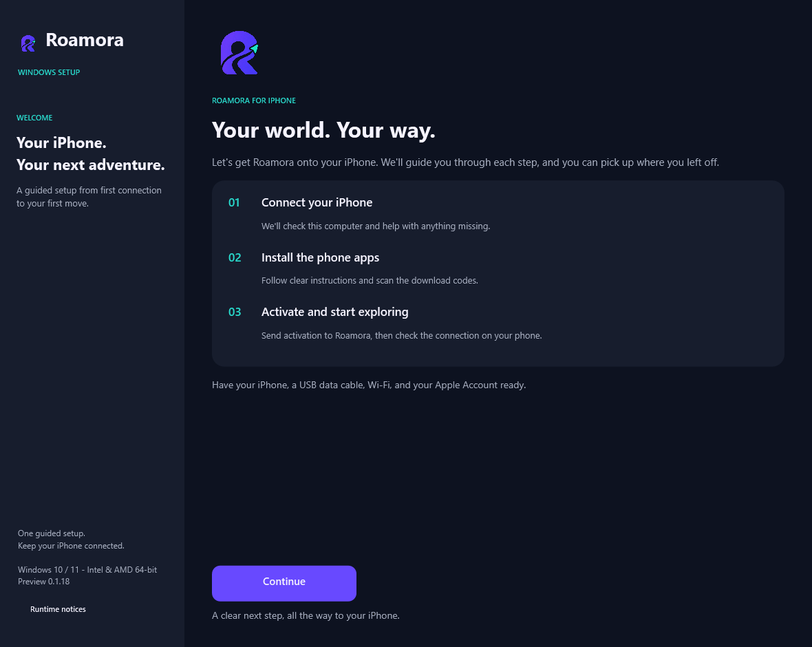Click the 'WINDOWS SETUP' label in the sidebar

coord(49,72)
